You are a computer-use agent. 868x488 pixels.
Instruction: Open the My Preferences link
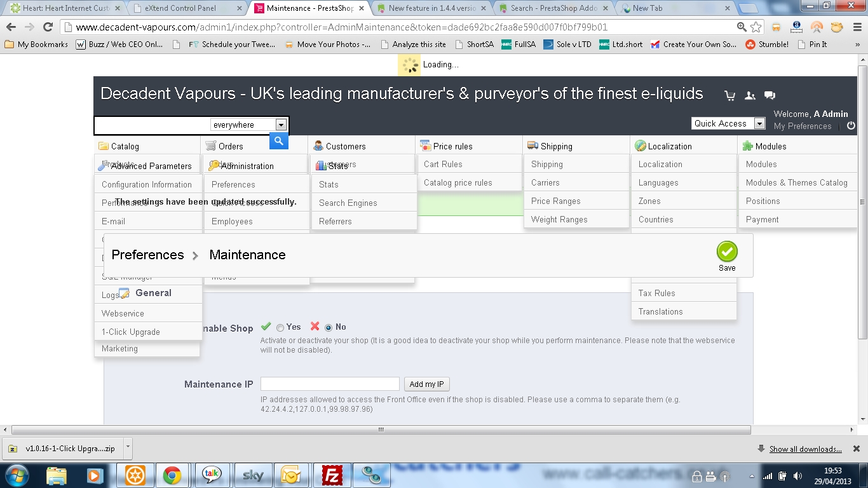803,126
